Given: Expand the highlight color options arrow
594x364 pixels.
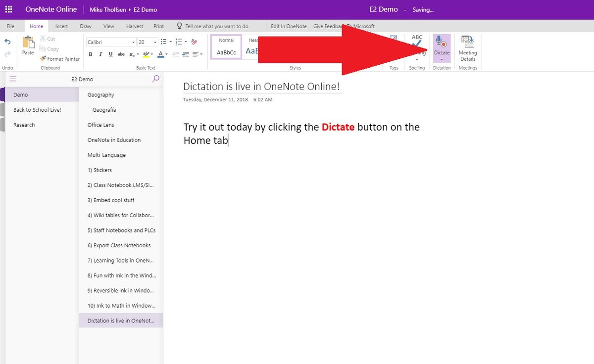Looking at the screenshot, I should [x=152, y=54].
